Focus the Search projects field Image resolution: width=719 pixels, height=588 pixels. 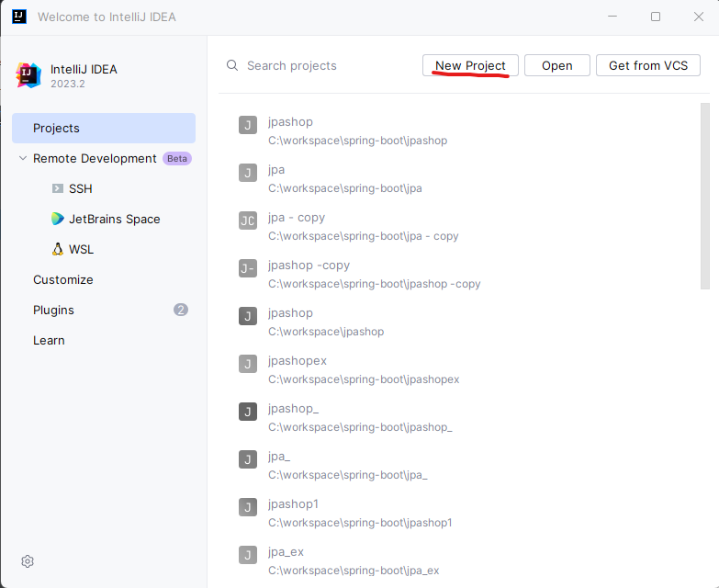[292, 65]
